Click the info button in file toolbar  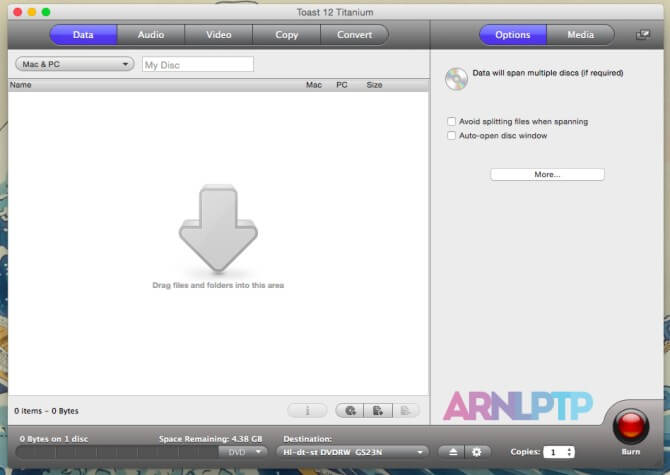click(307, 410)
